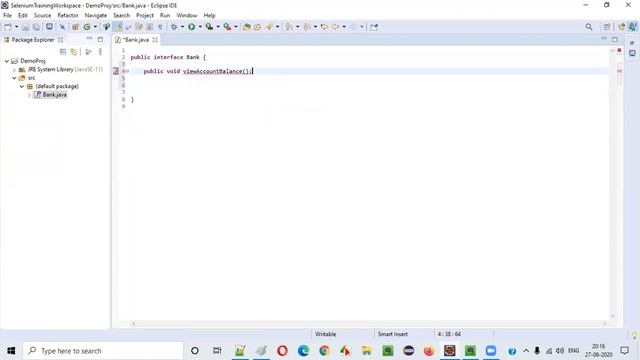Open the Windows Start menu

[11, 351]
